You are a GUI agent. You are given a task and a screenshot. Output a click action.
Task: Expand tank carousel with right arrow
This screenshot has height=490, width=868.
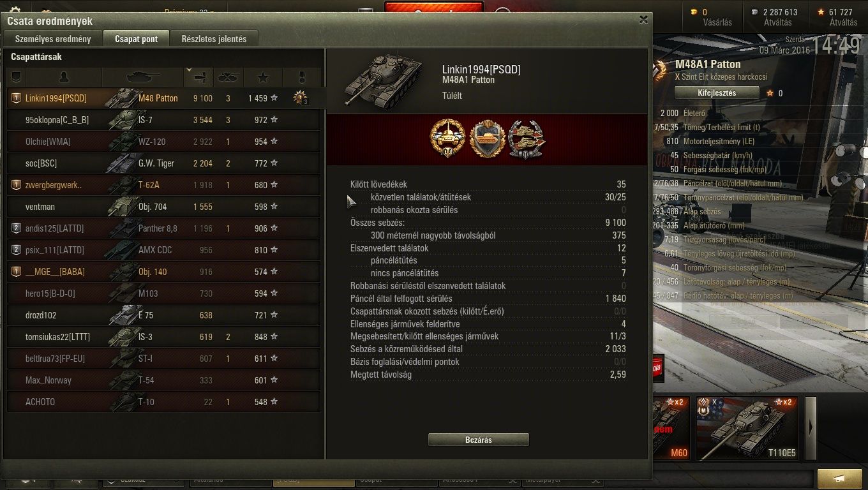811,427
